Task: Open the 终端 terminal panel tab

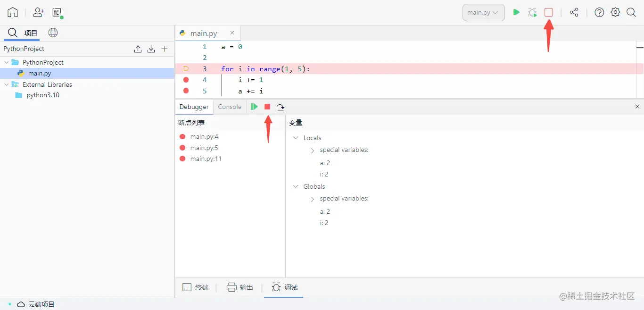Action: 196,287
